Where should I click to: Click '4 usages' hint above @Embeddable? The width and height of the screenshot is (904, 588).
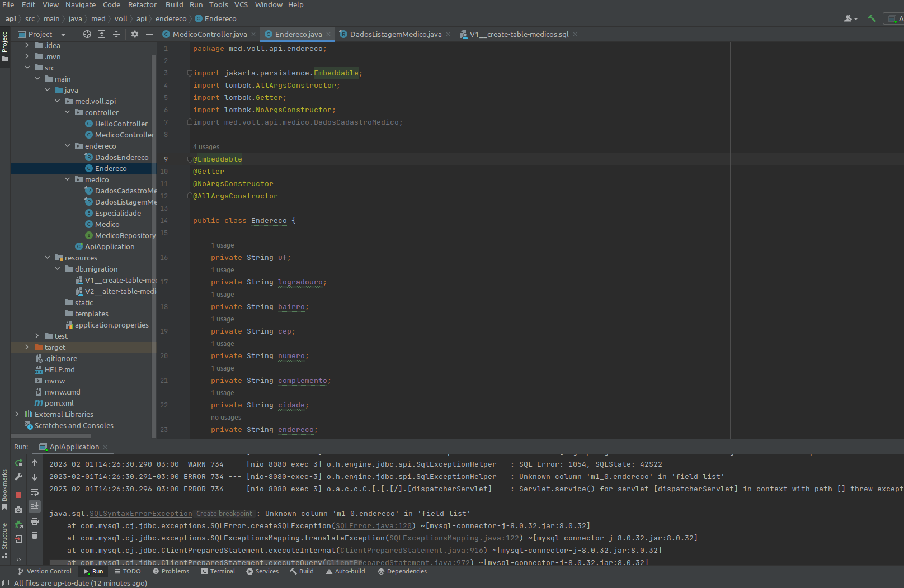coord(206,147)
